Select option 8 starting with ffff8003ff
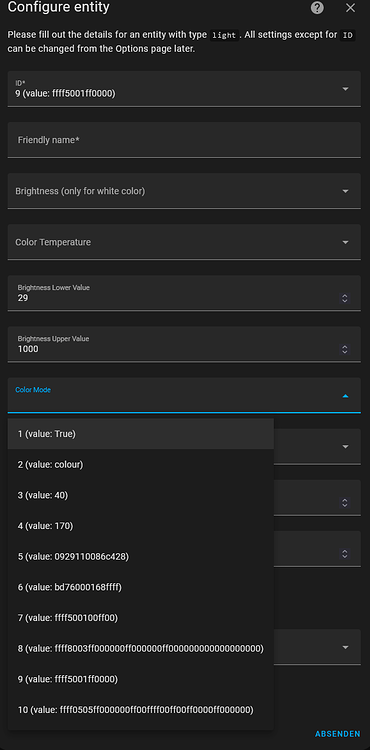The height and width of the screenshot is (750, 370). (141, 648)
